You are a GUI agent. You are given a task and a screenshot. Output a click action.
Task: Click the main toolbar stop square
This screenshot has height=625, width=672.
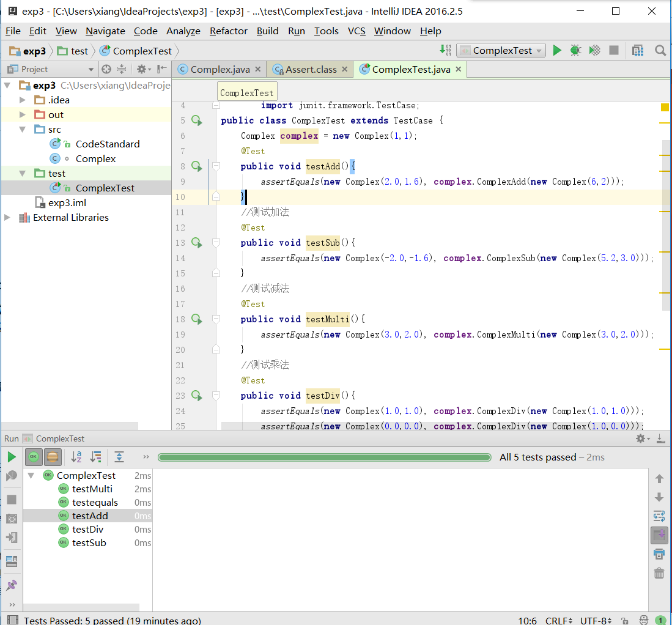click(614, 51)
